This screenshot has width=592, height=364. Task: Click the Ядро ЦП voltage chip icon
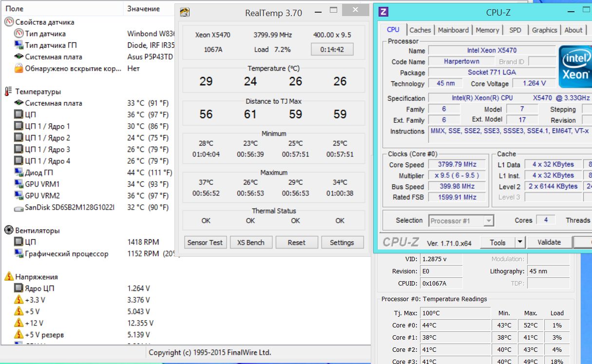point(19,288)
